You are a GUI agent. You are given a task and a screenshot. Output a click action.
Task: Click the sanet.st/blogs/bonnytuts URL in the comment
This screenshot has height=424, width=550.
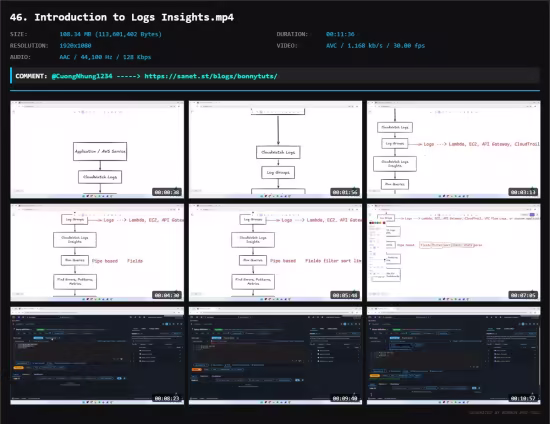click(211, 76)
